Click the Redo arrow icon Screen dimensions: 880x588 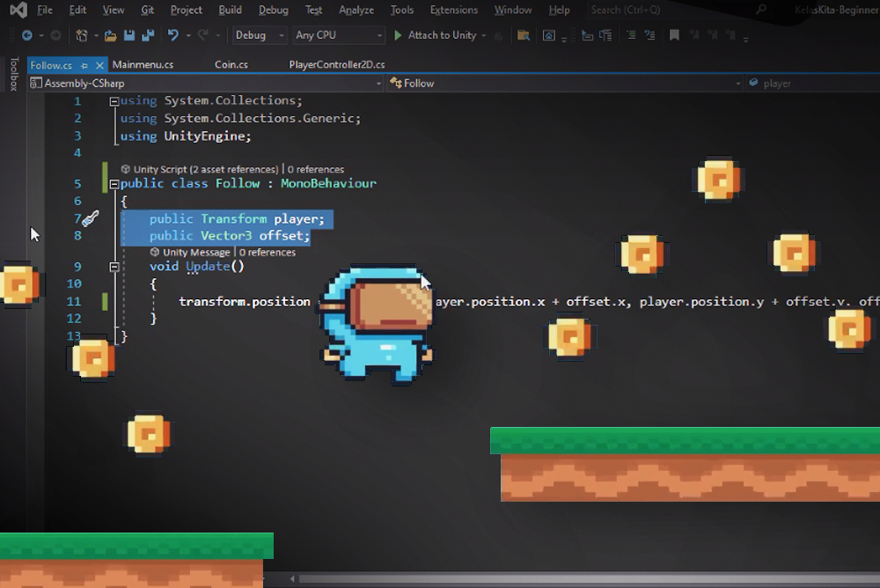[203, 35]
